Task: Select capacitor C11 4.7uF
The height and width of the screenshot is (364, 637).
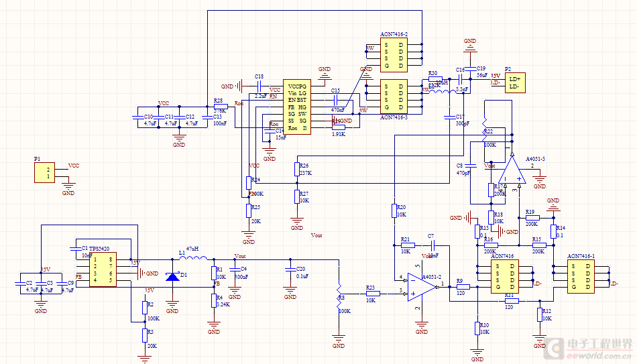Action: [158, 117]
